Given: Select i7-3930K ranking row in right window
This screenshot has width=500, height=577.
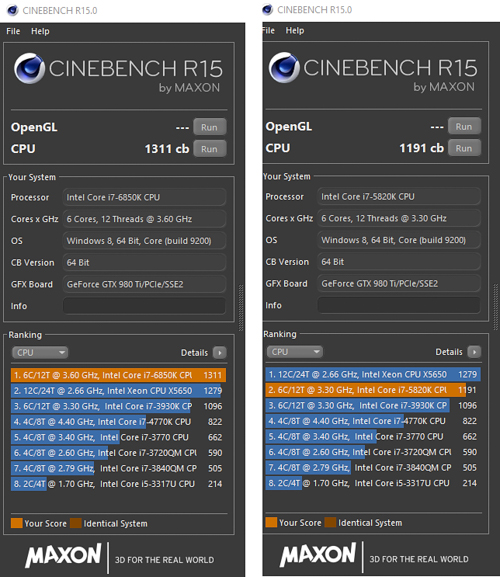Looking at the screenshot, I should coord(373,406).
